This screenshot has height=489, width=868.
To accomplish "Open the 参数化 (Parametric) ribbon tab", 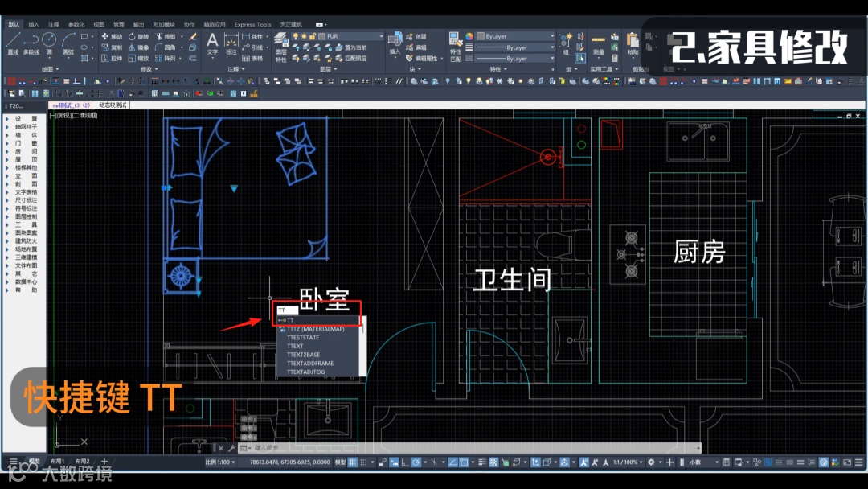I will (x=76, y=24).
